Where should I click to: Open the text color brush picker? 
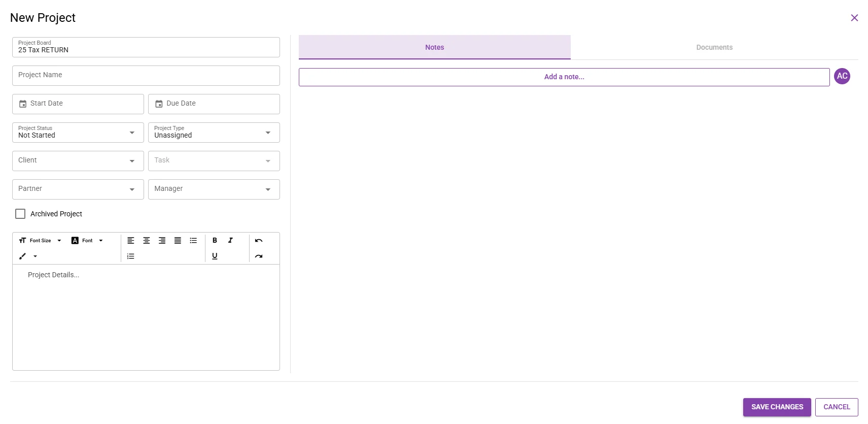[x=28, y=256]
